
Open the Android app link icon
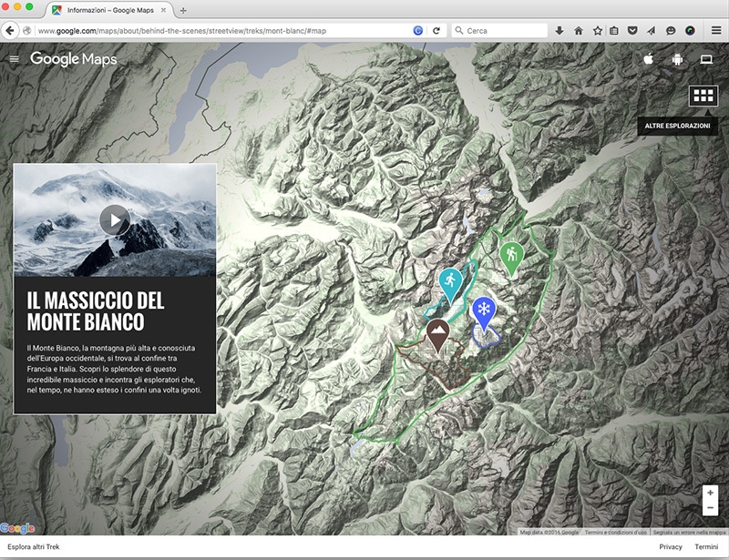pyautogui.click(x=677, y=59)
